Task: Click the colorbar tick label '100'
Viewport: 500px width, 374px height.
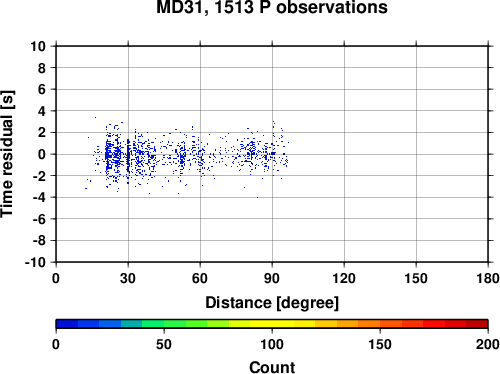Action: (x=272, y=344)
